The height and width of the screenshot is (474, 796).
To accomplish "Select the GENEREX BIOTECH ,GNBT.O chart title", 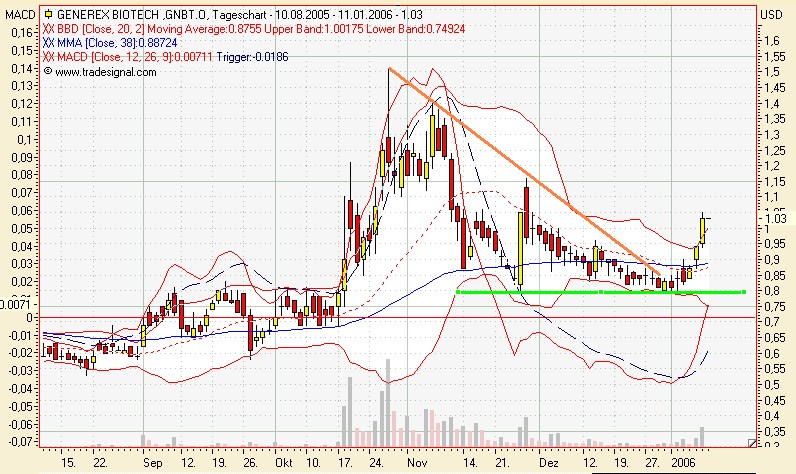I will pyautogui.click(x=132, y=15).
